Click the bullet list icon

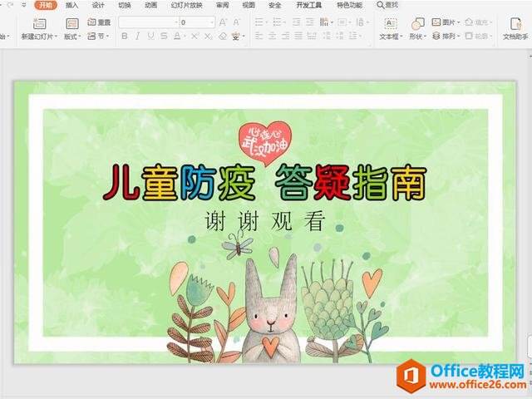(x=260, y=22)
